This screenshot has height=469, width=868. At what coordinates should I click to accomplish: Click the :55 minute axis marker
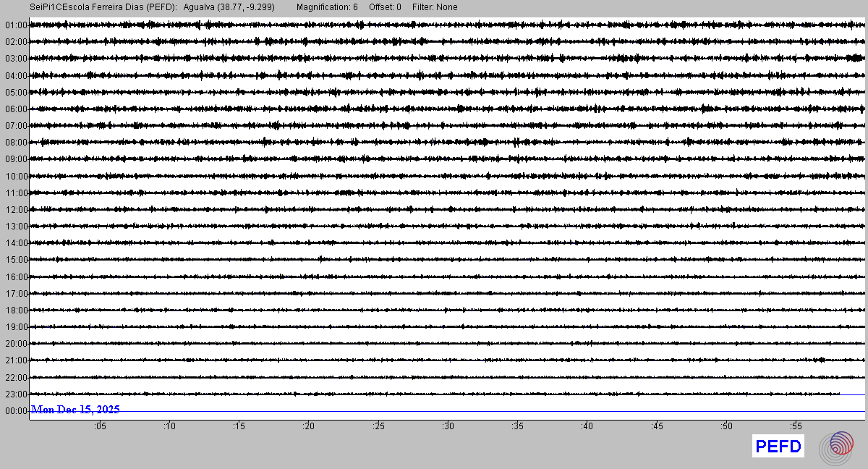tap(796, 427)
